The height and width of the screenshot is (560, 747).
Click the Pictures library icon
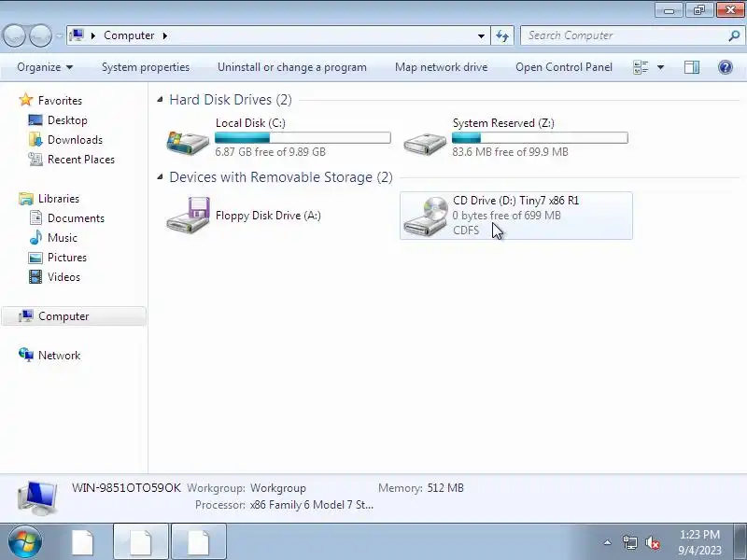(35, 258)
